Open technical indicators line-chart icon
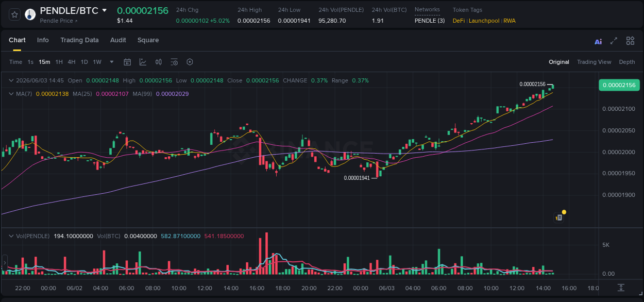This screenshot has width=644, height=302. [143, 62]
